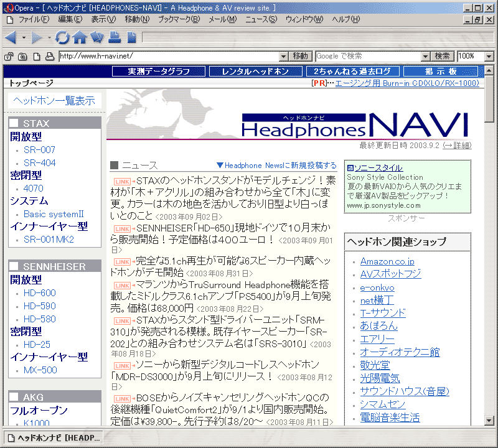498x448 pixels.
Task: Click the ヘッドホンナビ page tab icon at bottom
Action: click(x=11, y=438)
